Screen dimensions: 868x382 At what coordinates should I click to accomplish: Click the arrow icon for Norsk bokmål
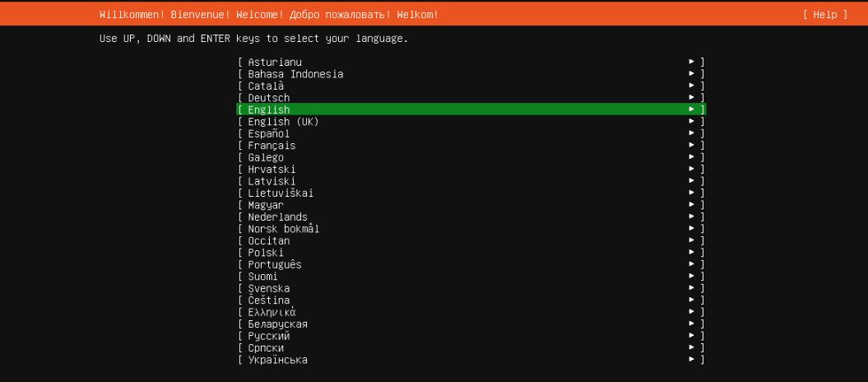coord(692,229)
